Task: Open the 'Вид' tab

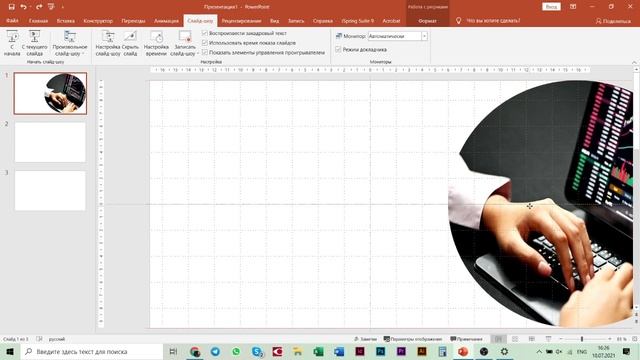Action: (274, 20)
